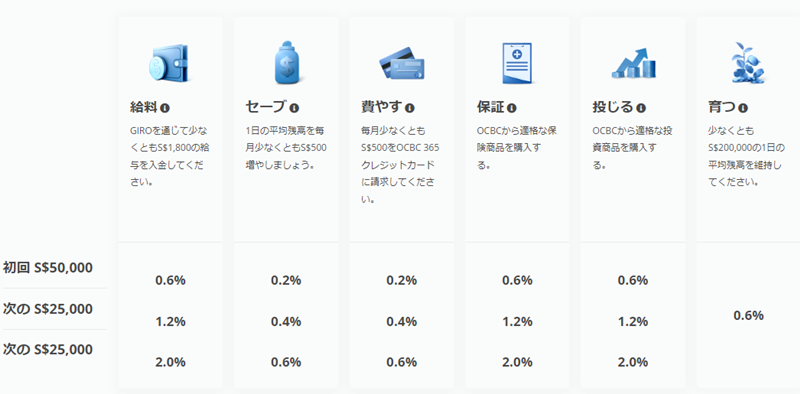Select the 給料 category heading
Image resolution: width=800 pixels, height=394 pixels.
click(x=144, y=108)
